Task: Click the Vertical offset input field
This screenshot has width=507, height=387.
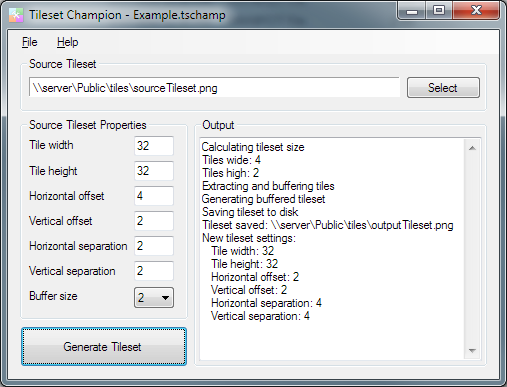Action: (x=154, y=221)
